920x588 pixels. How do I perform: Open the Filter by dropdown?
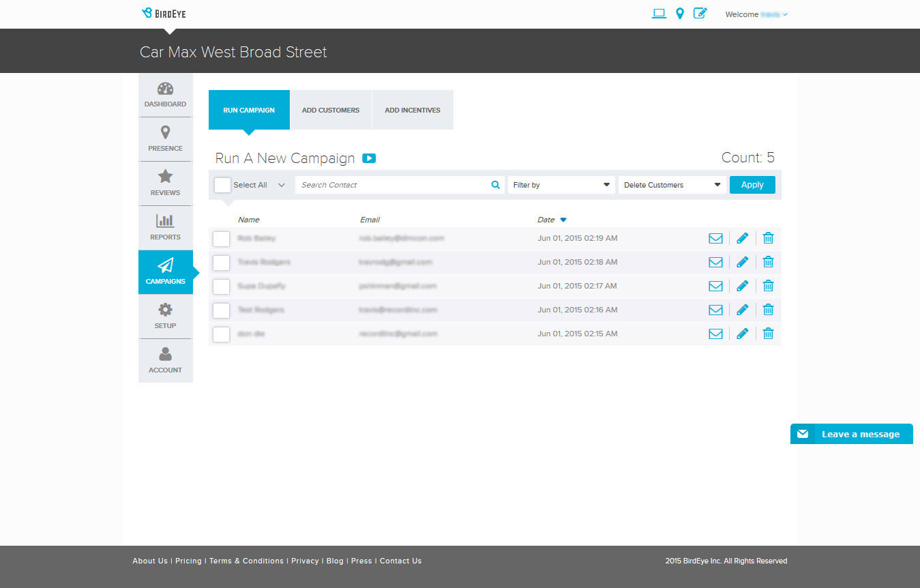tap(561, 184)
